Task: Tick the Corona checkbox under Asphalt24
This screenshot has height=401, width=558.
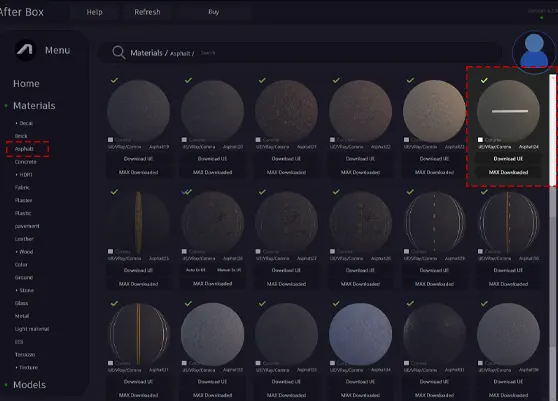Action: tap(480, 140)
